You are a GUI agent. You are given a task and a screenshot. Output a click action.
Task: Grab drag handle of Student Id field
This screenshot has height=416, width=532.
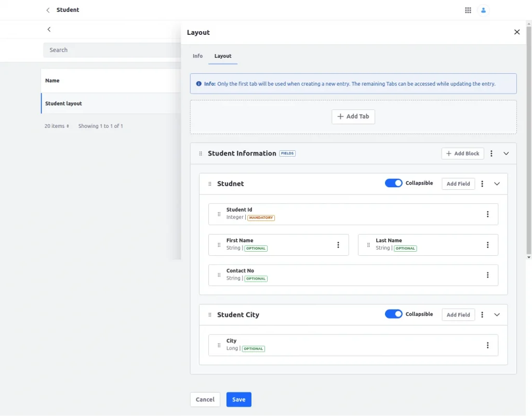tap(219, 214)
